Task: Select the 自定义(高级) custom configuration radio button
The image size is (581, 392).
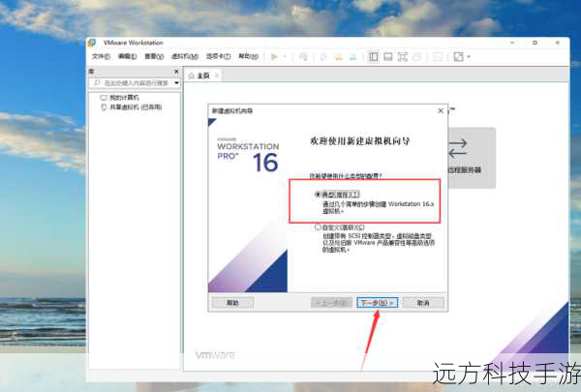Action: pyautogui.click(x=318, y=227)
